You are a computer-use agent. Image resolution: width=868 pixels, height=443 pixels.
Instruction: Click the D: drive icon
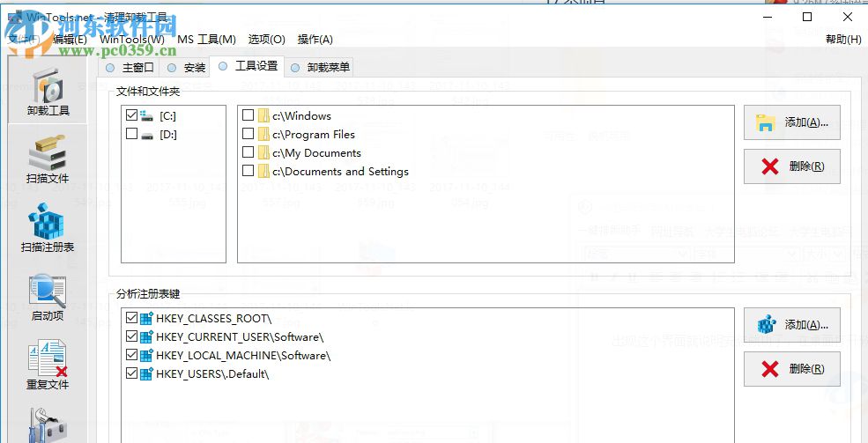pos(146,135)
